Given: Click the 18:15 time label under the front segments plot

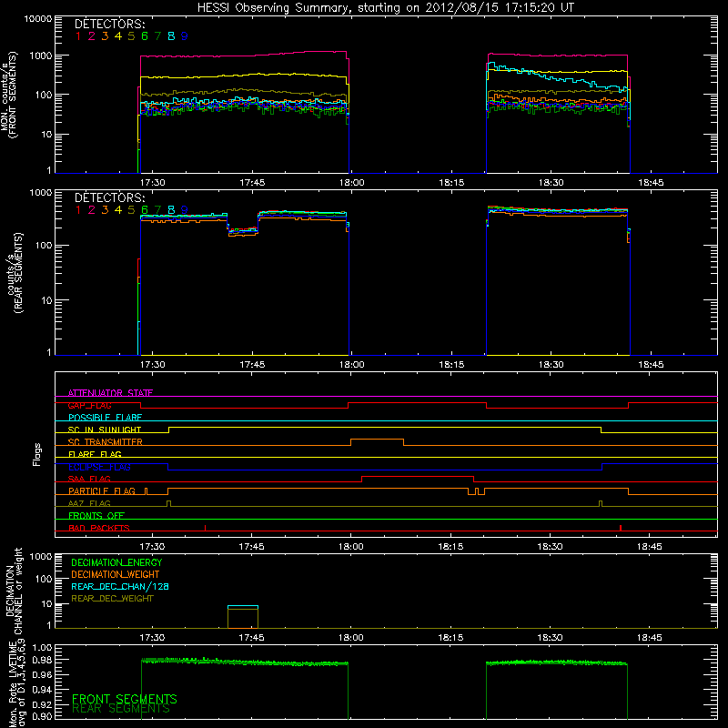Looking at the screenshot, I should click(451, 183).
